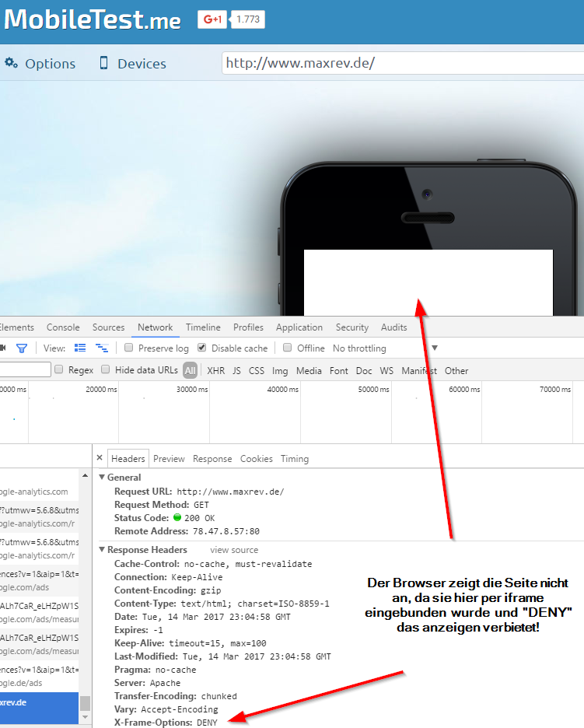Switch to the Console tab
This screenshot has height=728, width=584.
63,327
